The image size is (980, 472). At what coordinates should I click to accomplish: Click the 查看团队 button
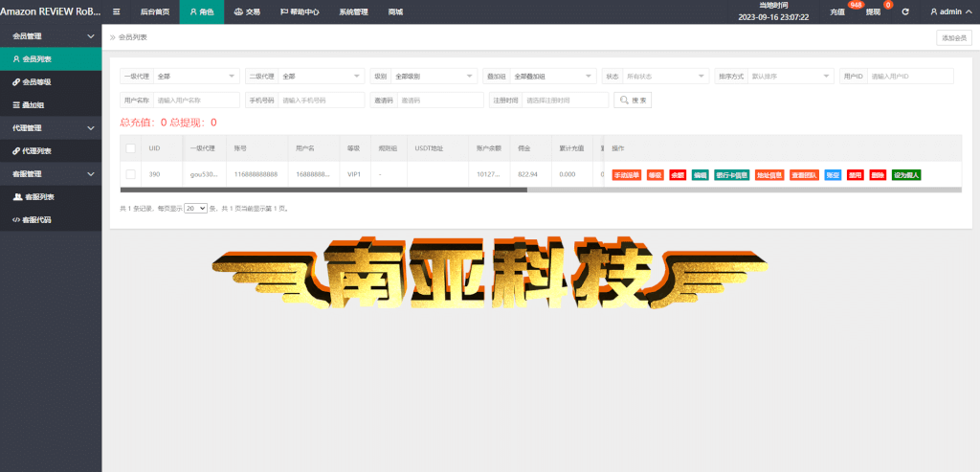[804, 175]
